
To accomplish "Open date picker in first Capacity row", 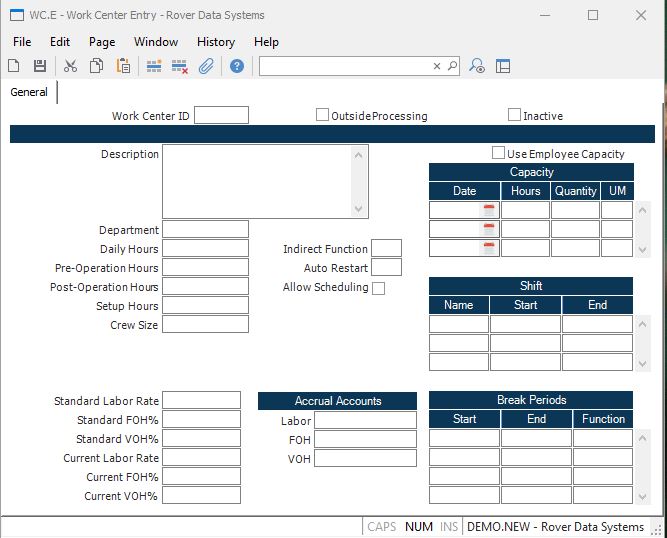I will coord(489,210).
